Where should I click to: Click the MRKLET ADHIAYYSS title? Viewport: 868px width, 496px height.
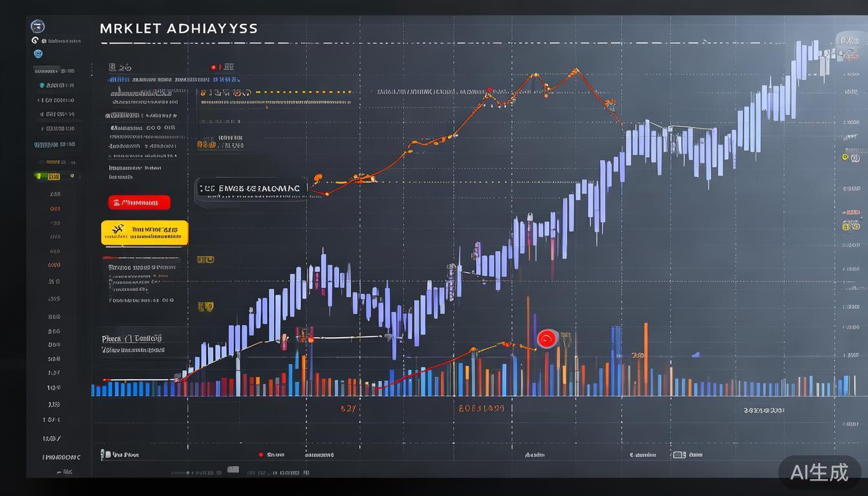click(x=179, y=29)
